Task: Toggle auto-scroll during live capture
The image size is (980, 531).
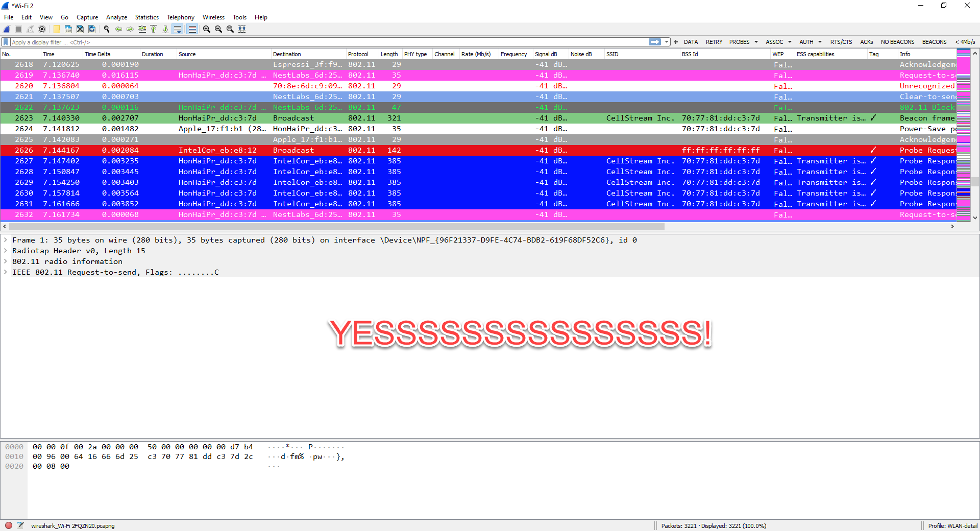Action: 177,29
